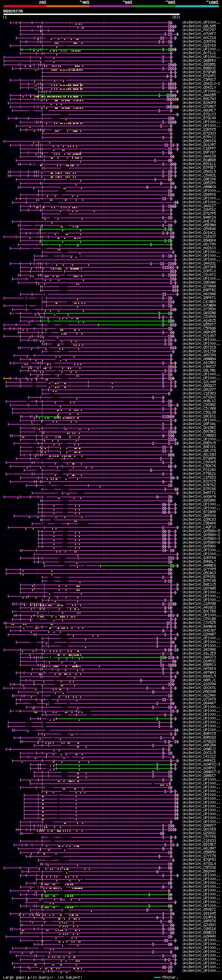
Task: Select the UniRef100_Q7XRA9 label
Action: coord(199,286)
